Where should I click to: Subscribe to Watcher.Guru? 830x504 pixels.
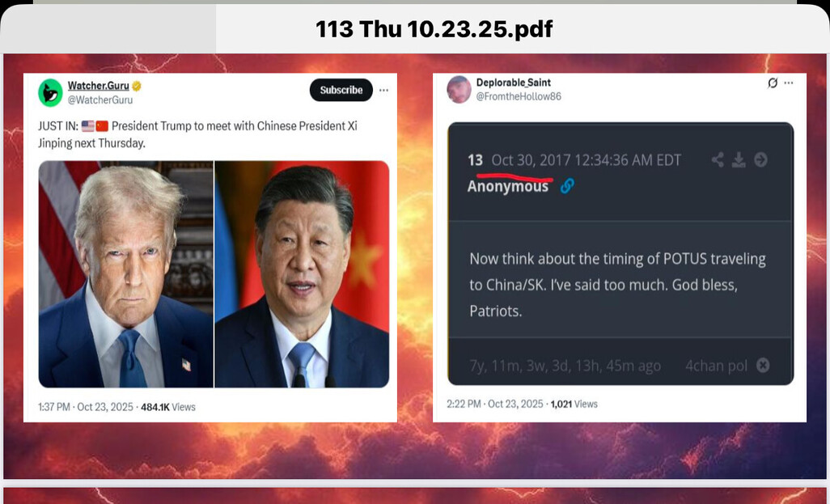(x=341, y=90)
